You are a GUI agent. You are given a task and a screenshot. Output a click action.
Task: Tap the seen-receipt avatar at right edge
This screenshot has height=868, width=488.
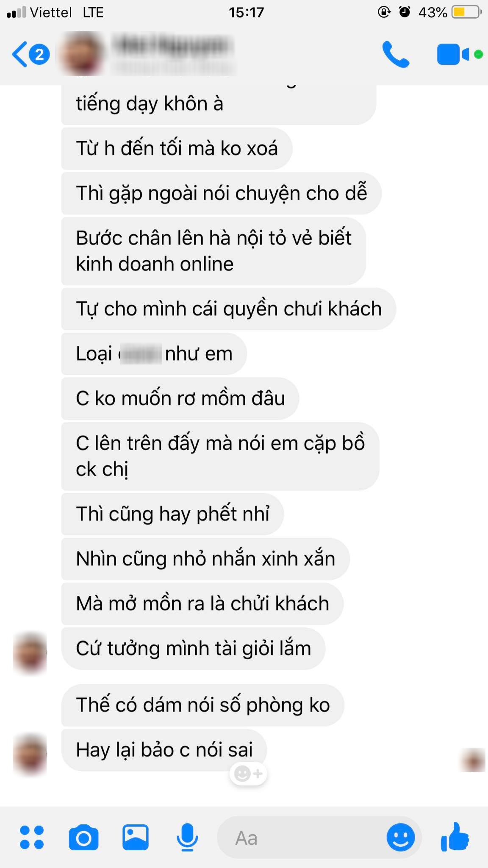point(473,761)
